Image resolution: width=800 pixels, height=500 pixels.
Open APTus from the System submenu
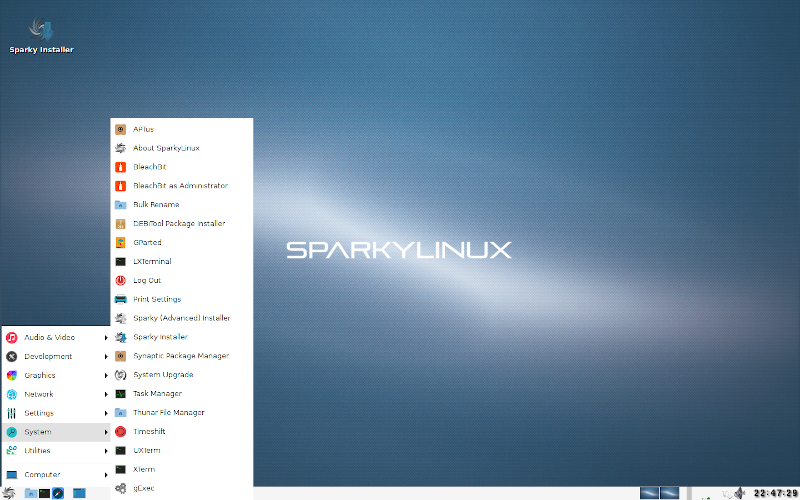pyautogui.click(x=182, y=129)
